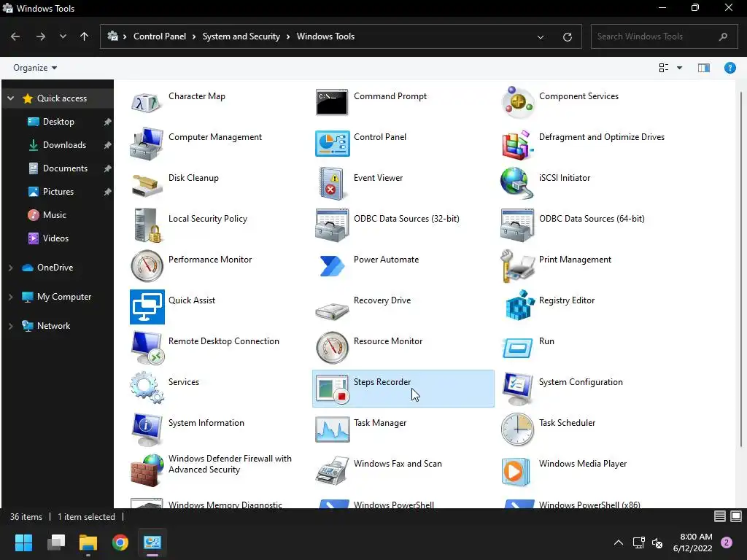Click the System Information icon
The image size is (747, 560).
click(147, 429)
